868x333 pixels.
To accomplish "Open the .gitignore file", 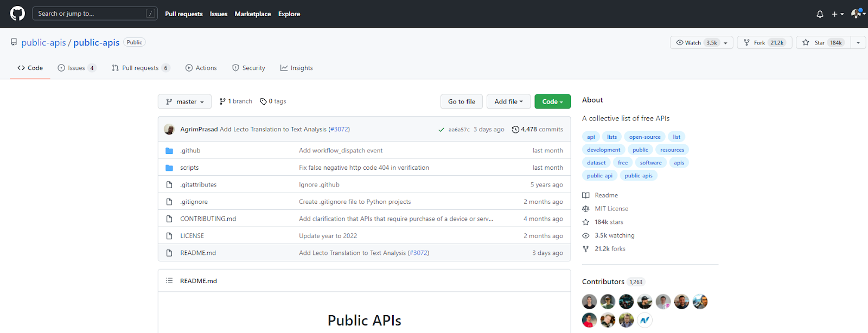I will coord(194,202).
